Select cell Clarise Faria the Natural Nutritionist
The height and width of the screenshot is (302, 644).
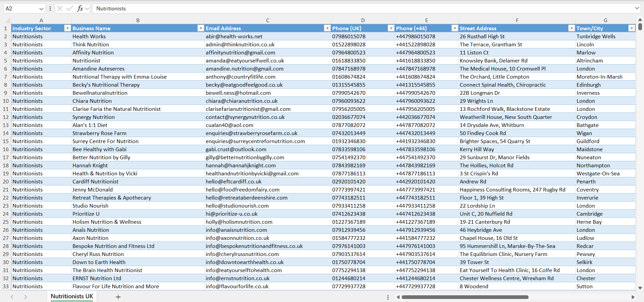tap(138, 109)
